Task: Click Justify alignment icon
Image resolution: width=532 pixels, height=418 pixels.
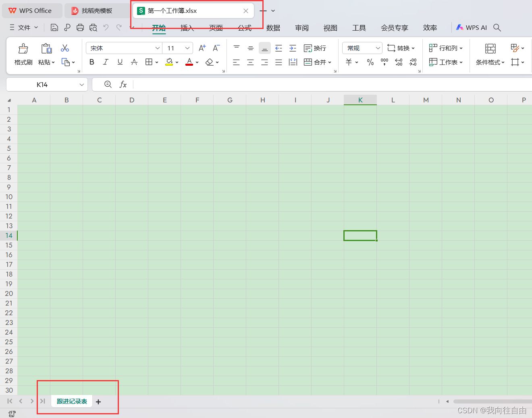Action: pos(278,62)
